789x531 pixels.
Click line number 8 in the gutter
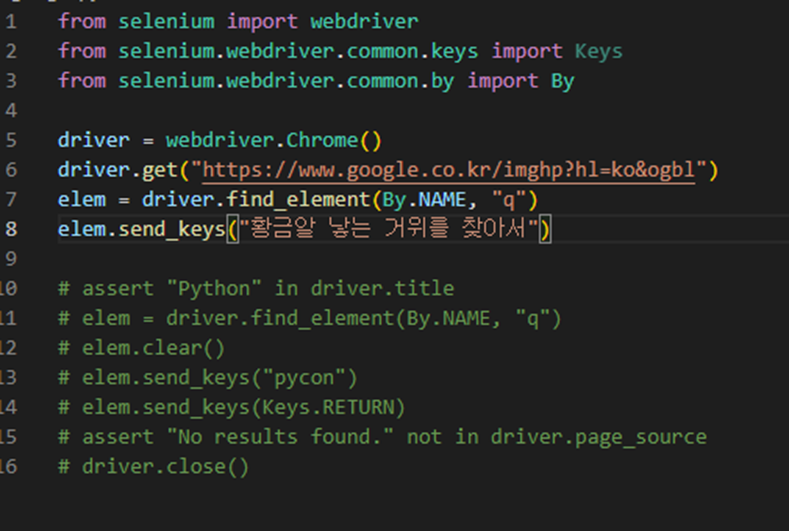[x=11, y=229]
